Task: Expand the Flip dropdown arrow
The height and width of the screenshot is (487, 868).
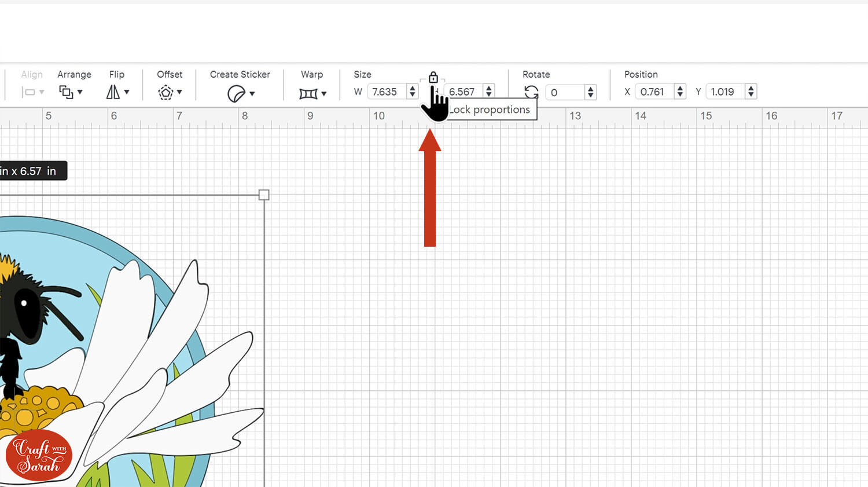Action: click(126, 92)
